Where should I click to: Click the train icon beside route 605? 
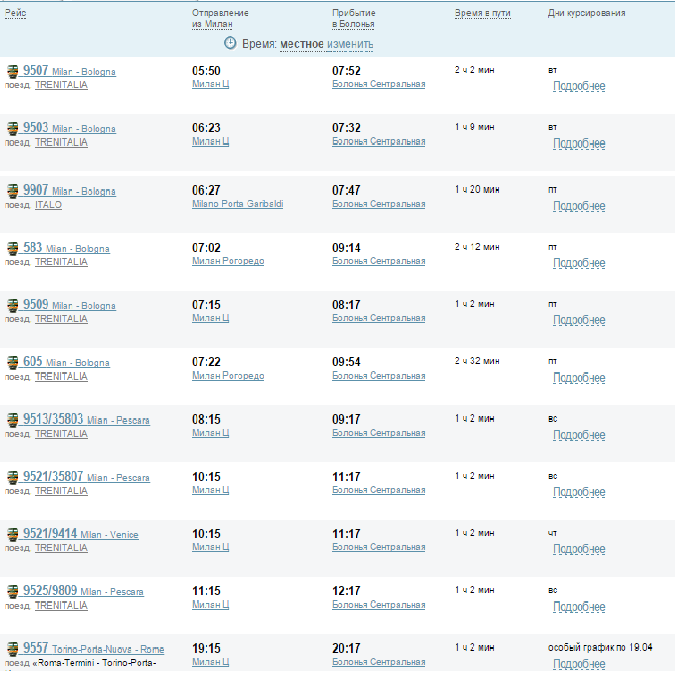click(x=13, y=362)
